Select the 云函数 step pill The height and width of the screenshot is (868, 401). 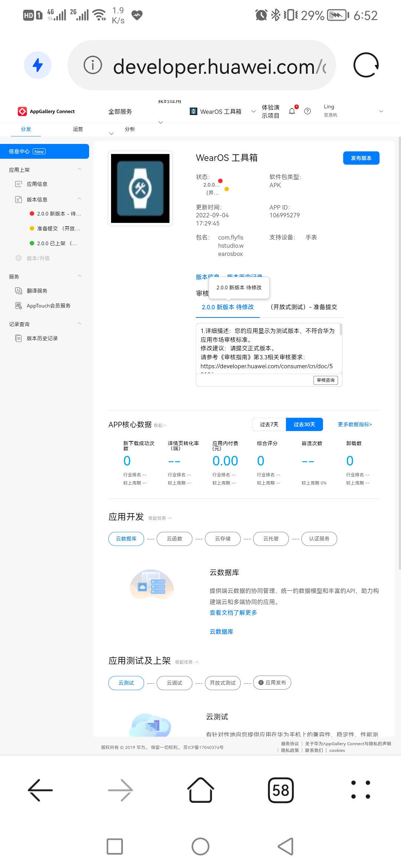[x=175, y=539]
